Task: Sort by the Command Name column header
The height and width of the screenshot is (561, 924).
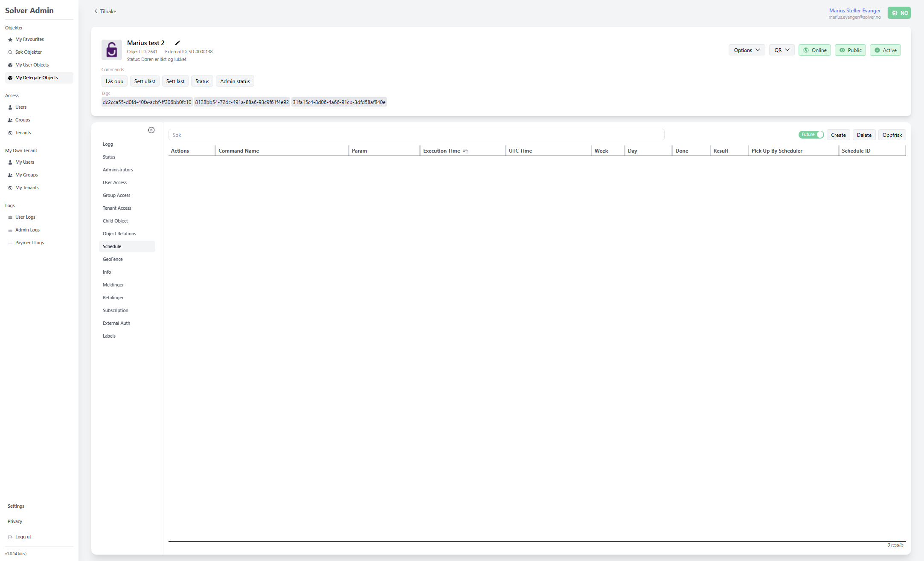Action: click(x=239, y=151)
